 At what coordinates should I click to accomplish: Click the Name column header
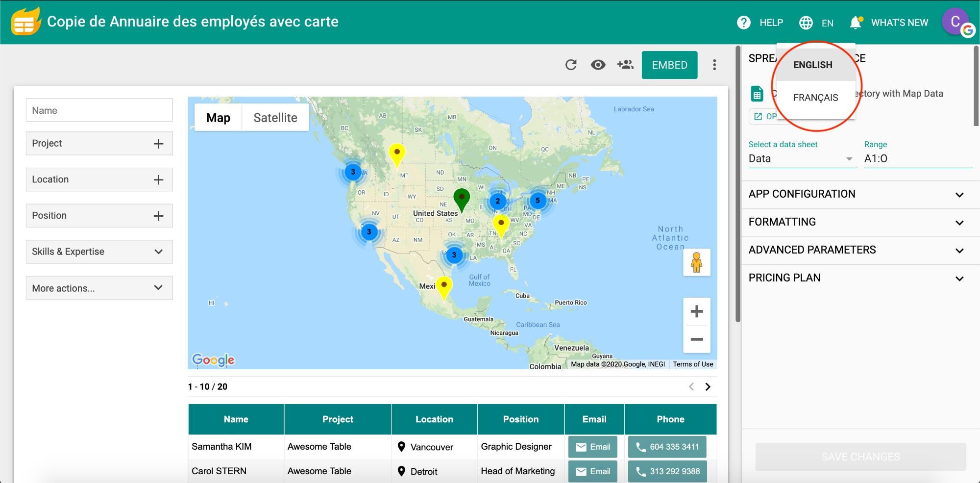coord(236,419)
